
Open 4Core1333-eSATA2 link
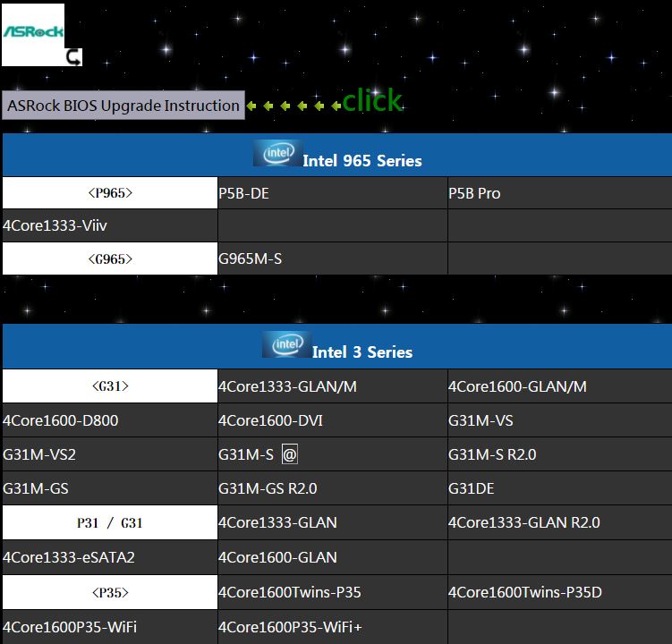pyautogui.click(x=69, y=557)
